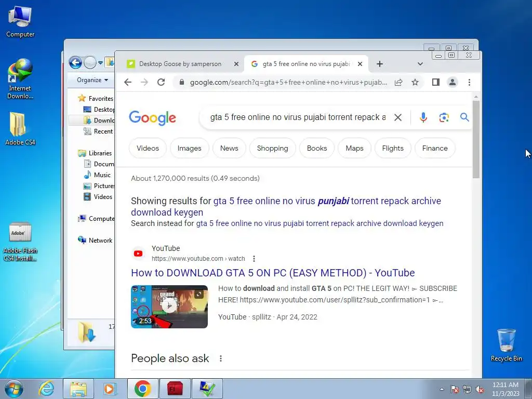Click the Chrome taskbar button

tap(142, 389)
